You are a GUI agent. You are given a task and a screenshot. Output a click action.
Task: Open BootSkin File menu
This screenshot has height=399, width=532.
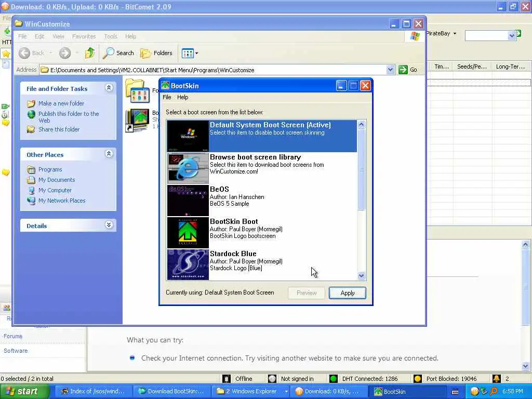(167, 97)
